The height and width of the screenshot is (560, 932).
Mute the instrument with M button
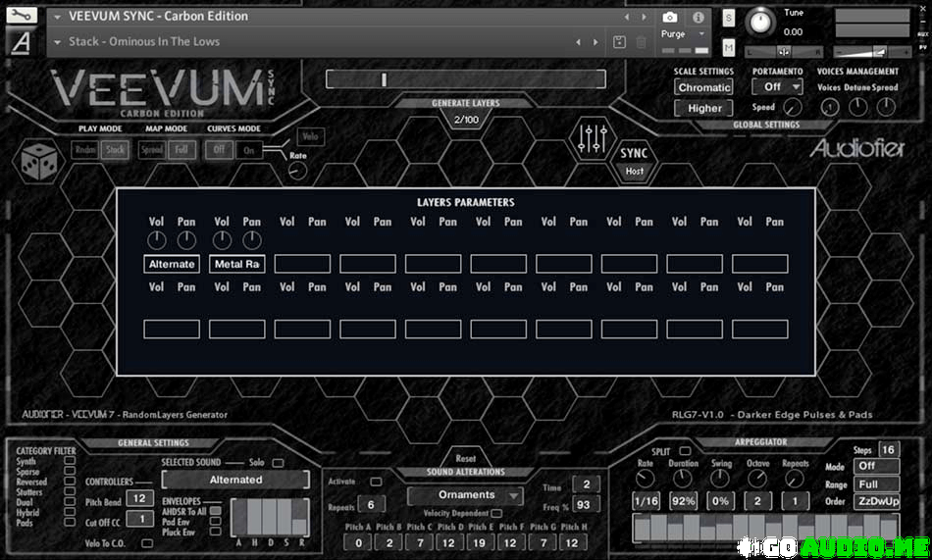729,47
